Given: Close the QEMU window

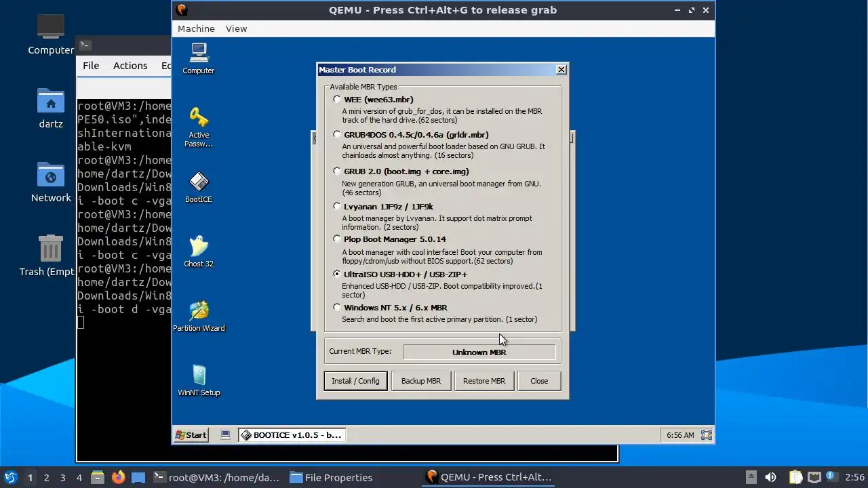Looking at the screenshot, I should [706, 10].
